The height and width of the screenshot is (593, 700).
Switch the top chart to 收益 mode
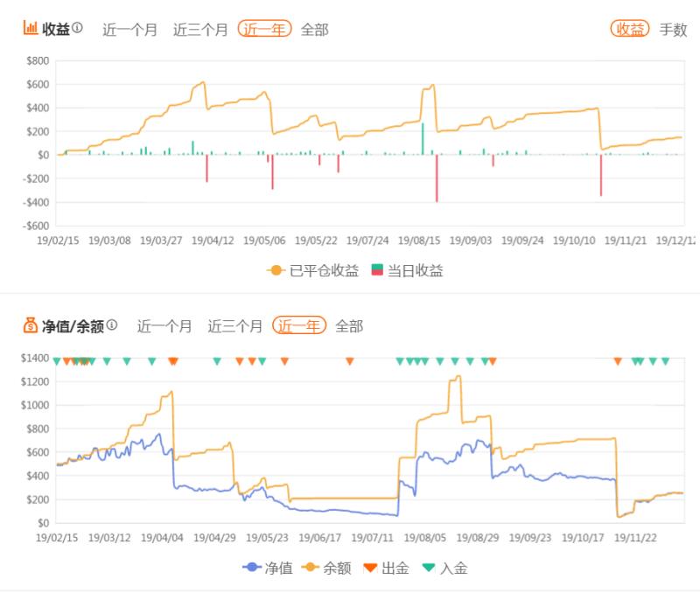(629, 30)
